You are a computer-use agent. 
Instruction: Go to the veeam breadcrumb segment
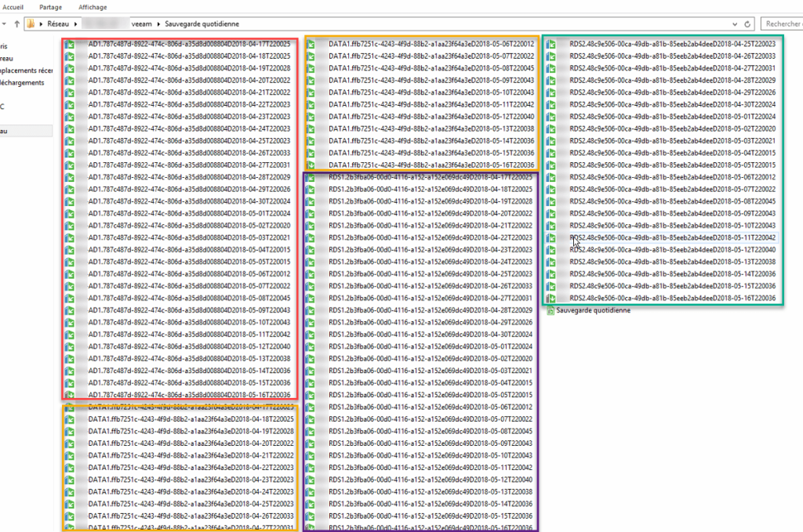click(x=142, y=24)
